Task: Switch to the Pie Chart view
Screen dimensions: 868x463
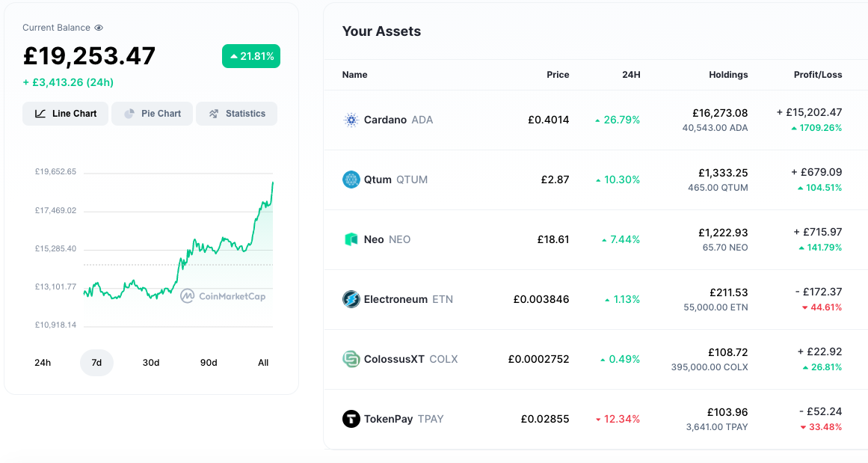Action: coord(153,114)
